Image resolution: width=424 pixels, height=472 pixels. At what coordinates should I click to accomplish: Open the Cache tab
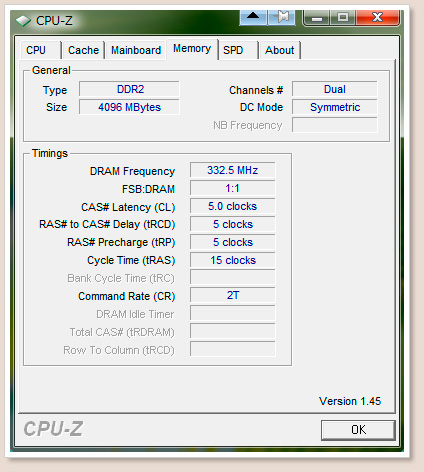click(83, 50)
